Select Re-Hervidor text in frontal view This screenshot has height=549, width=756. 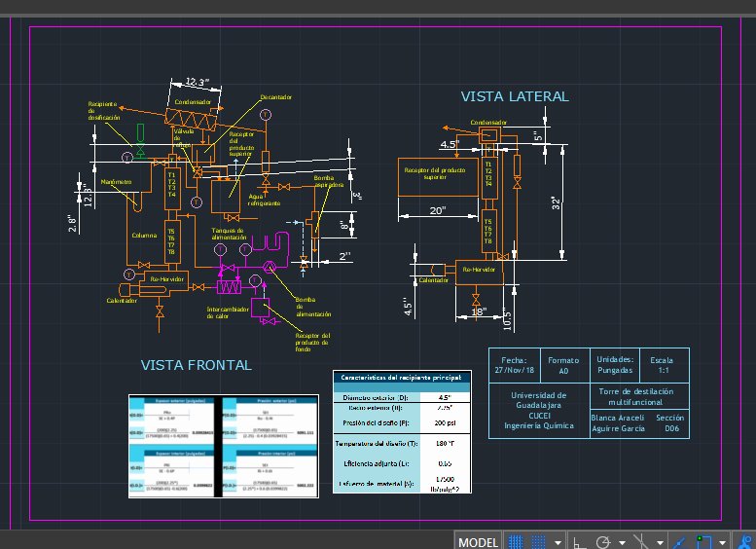[166, 279]
